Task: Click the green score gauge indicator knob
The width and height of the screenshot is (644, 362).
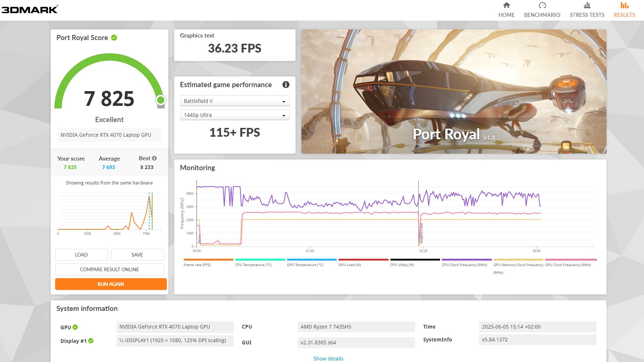Action: point(161,100)
